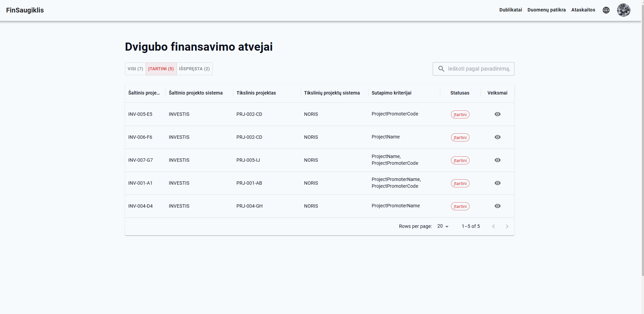The height and width of the screenshot is (314, 644).
Task: Click the FinSaugiklis logo
Action: pyautogui.click(x=25, y=10)
